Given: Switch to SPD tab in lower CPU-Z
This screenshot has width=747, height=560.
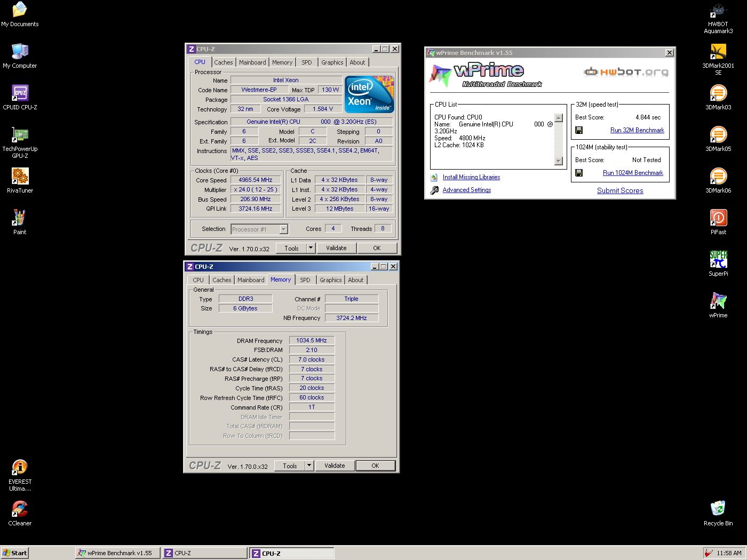Looking at the screenshot, I should [305, 280].
